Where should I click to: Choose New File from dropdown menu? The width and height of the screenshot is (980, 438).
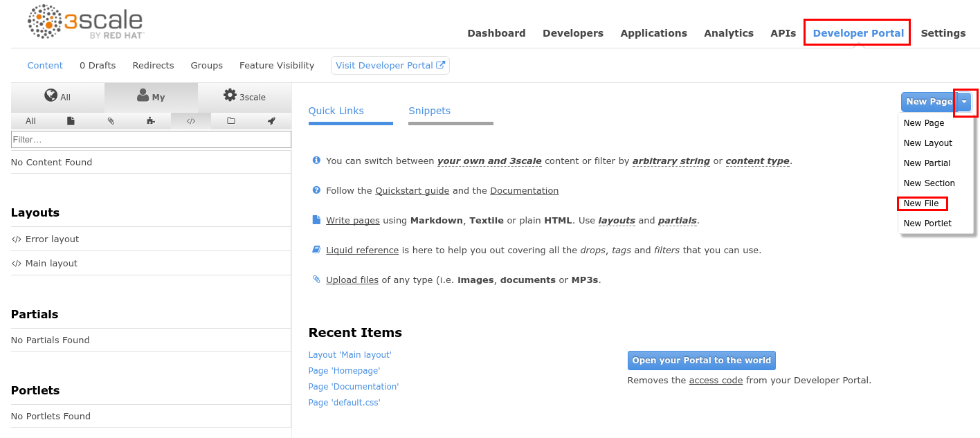(921, 203)
